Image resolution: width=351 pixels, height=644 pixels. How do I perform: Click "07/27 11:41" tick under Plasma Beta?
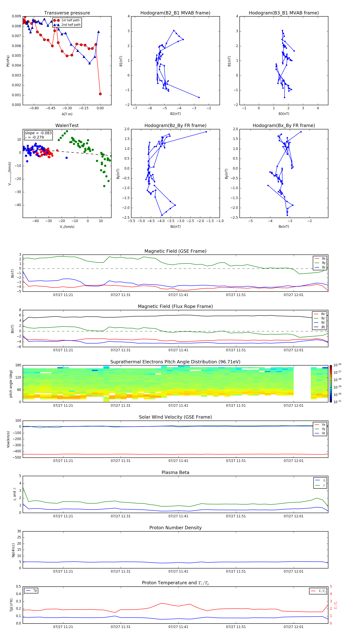(x=178, y=516)
